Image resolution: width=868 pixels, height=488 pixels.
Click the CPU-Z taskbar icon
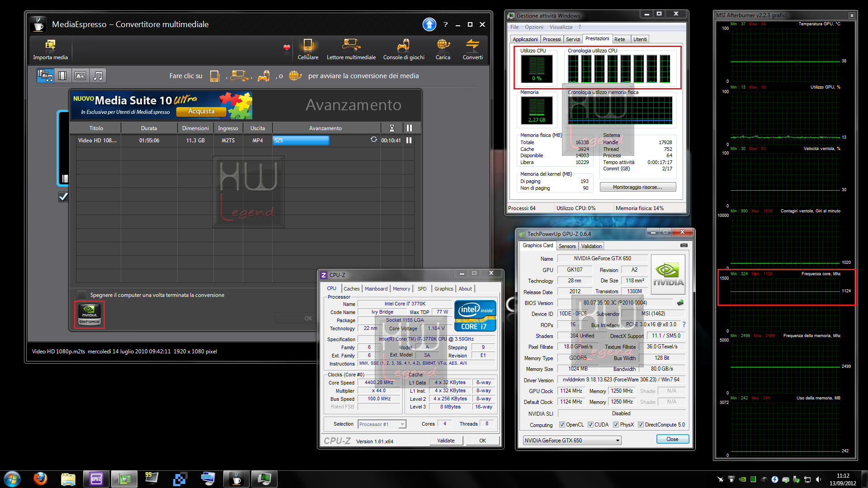tap(96, 479)
